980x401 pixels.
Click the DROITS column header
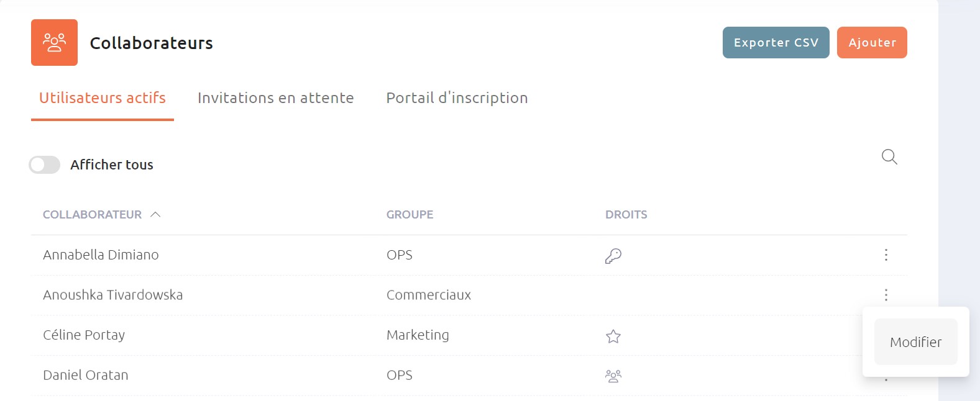click(x=626, y=214)
